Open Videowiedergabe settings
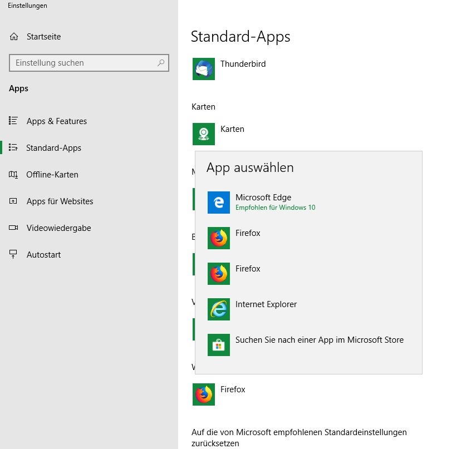The height and width of the screenshot is (449, 476). tap(58, 228)
